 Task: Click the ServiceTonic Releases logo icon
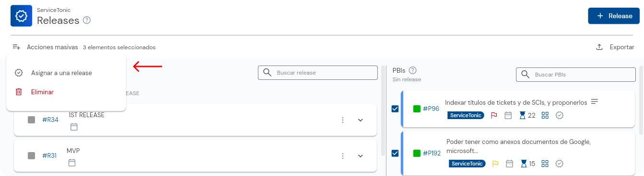click(x=21, y=16)
